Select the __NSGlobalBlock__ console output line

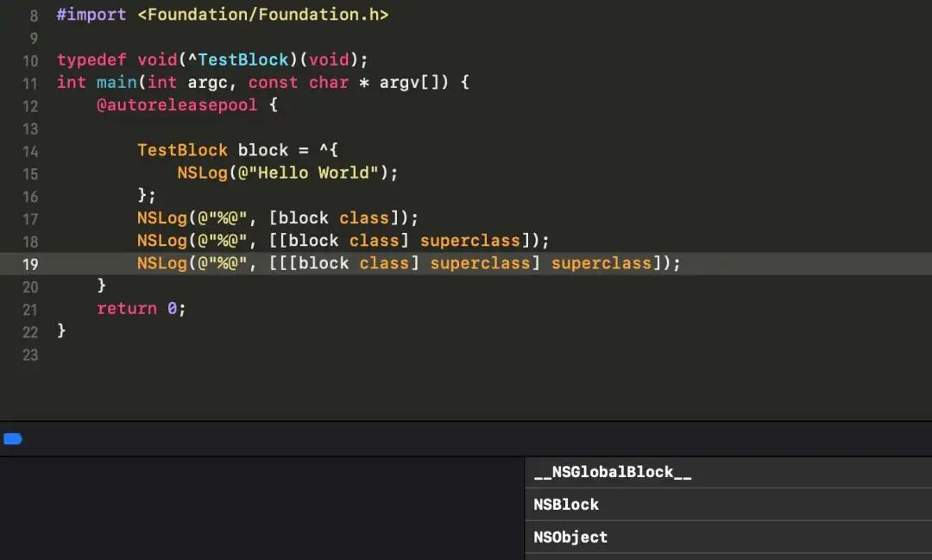(728, 472)
